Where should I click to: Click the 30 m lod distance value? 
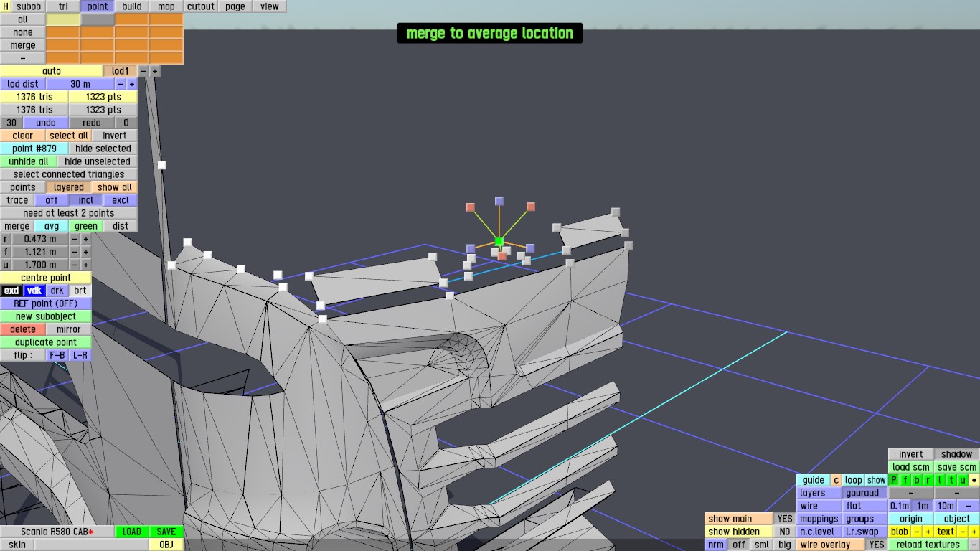[80, 84]
